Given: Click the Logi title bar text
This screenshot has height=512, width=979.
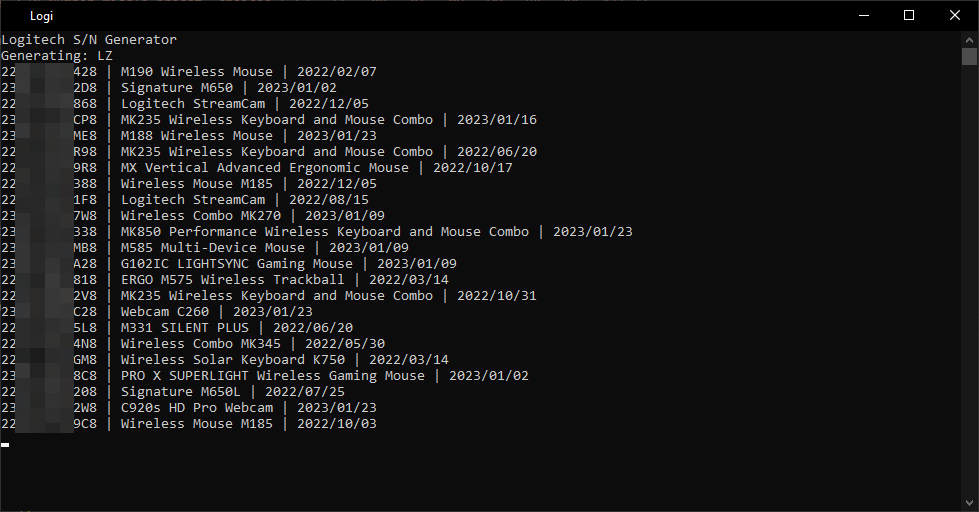Looking at the screenshot, I should tap(42, 16).
